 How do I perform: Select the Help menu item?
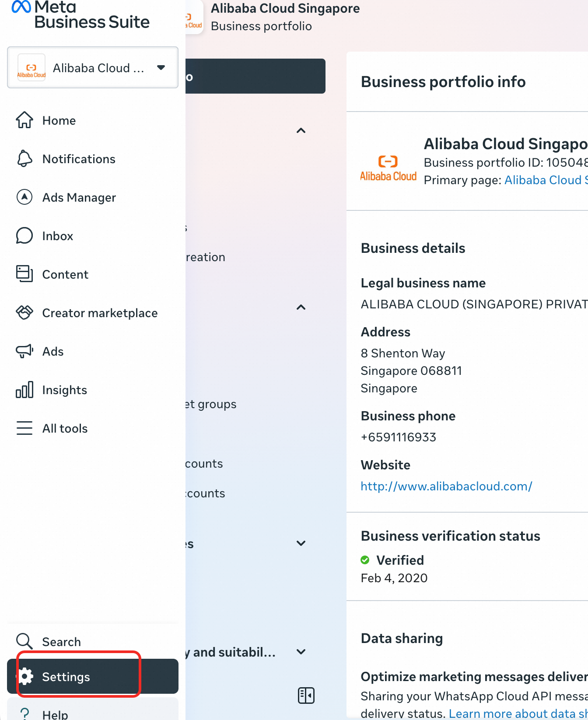55,714
